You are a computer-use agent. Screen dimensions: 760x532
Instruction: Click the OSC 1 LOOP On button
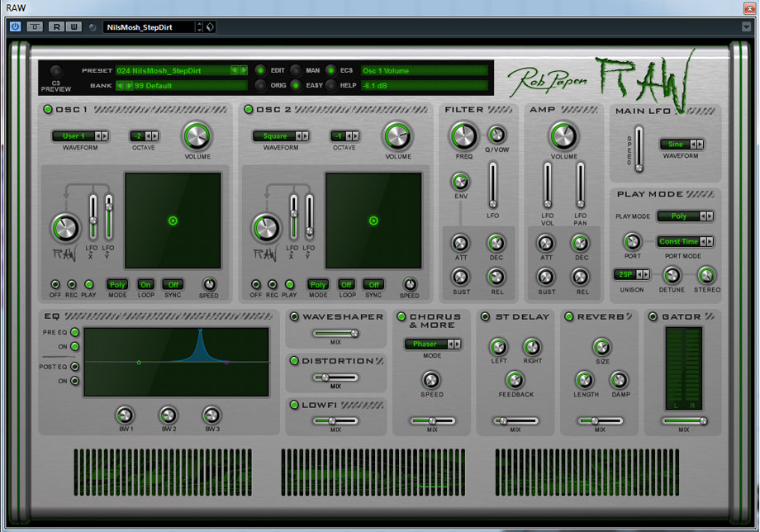pyautogui.click(x=146, y=284)
